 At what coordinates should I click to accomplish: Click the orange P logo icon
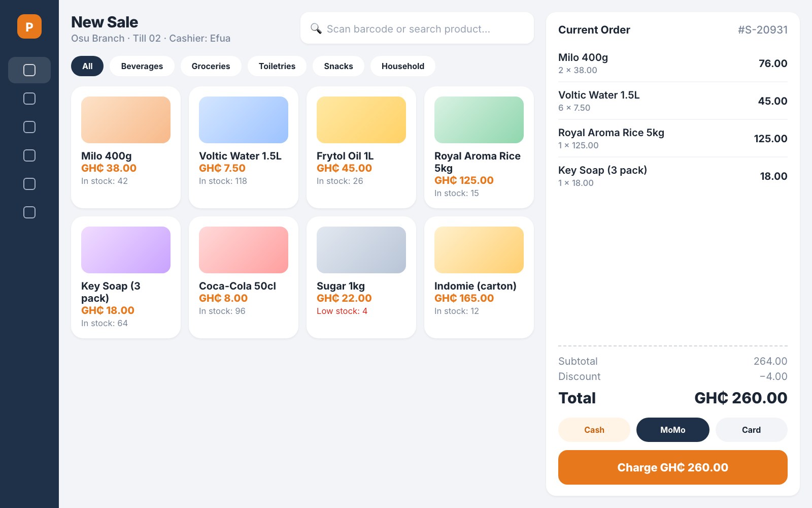click(29, 26)
